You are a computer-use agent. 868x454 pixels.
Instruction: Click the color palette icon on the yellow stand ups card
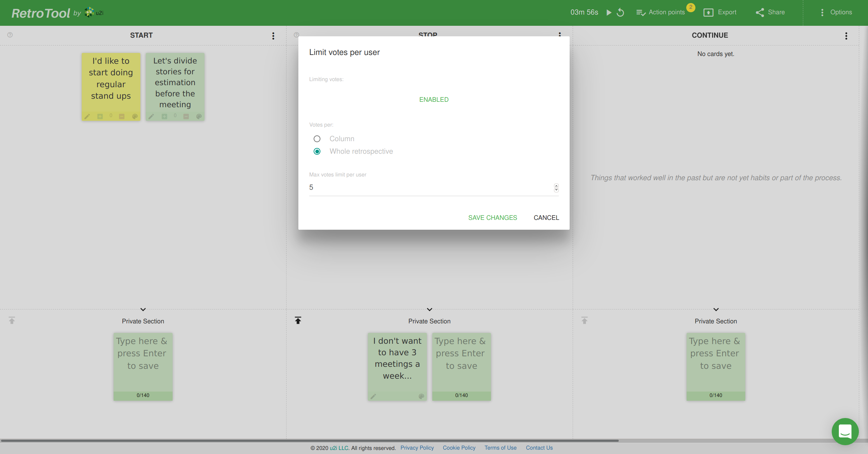point(135,116)
